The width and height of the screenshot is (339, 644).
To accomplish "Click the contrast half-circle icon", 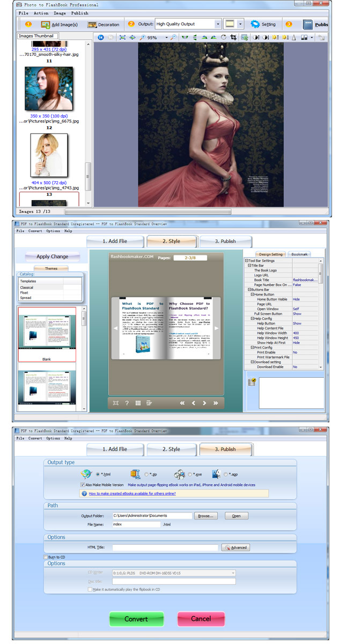I will (x=256, y=38).
